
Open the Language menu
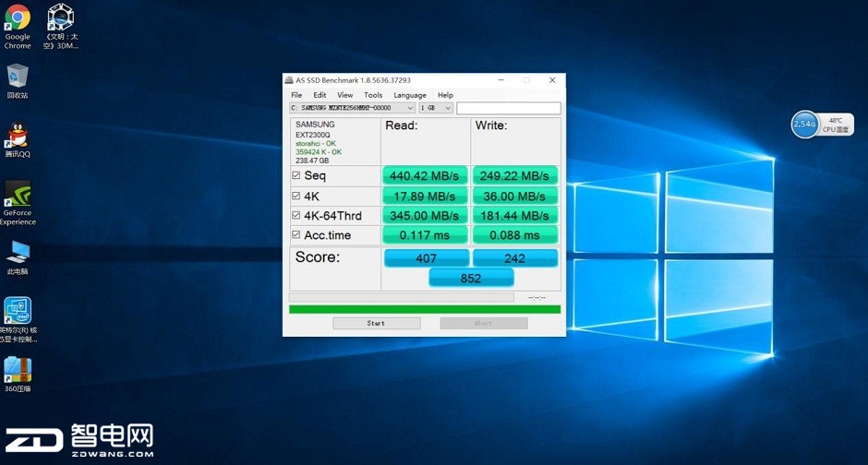[x=410, y=95]
